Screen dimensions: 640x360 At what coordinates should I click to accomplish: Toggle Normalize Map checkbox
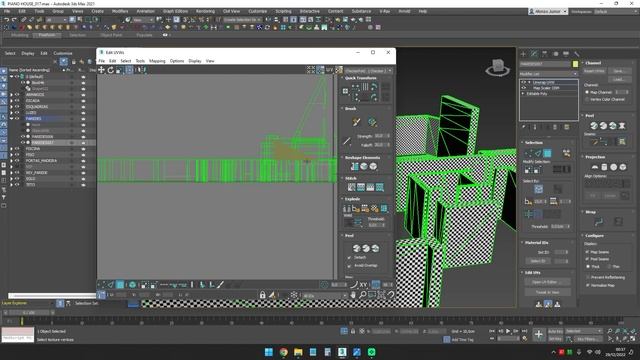tap(587, 285)
